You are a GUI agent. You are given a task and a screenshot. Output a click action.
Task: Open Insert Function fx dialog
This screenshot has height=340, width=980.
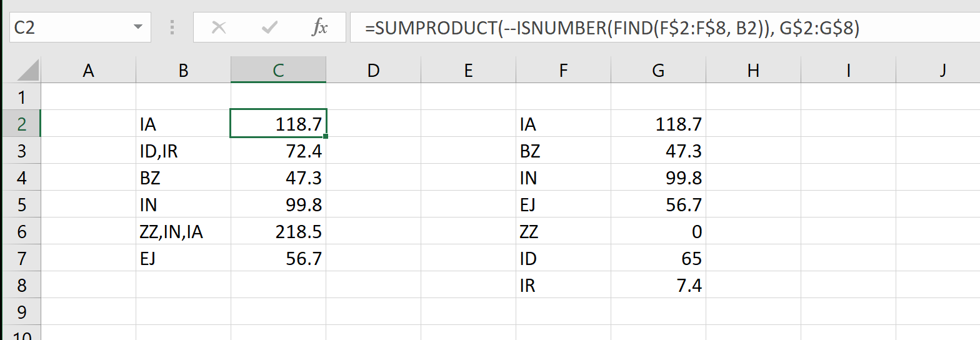pos(319,27)
